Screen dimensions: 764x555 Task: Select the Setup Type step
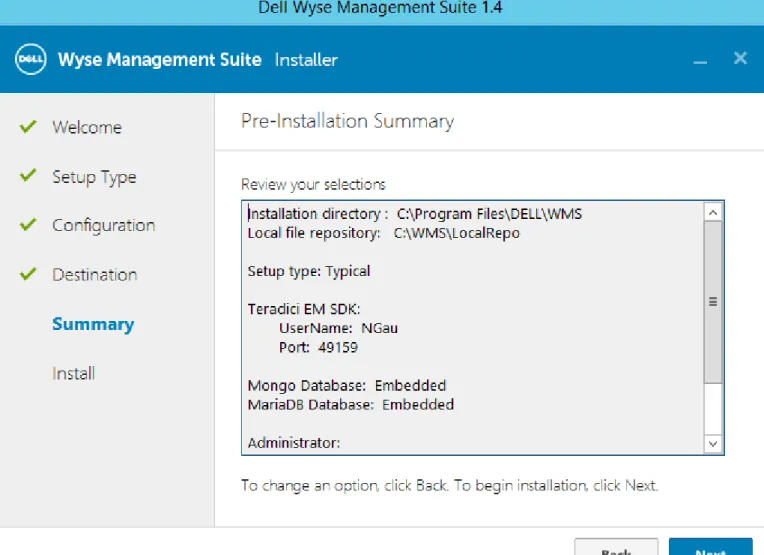coord(94,177)
